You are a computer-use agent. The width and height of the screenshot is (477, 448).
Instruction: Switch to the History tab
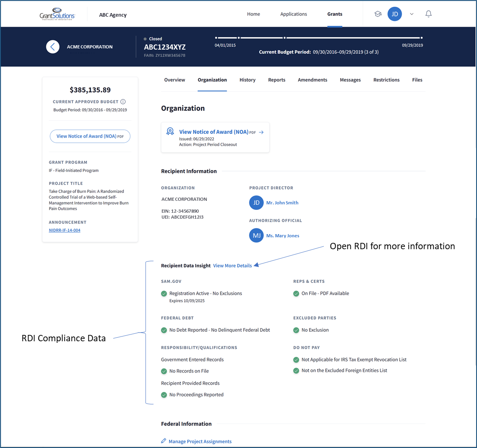pyautogui.click(x=247, y=80)
